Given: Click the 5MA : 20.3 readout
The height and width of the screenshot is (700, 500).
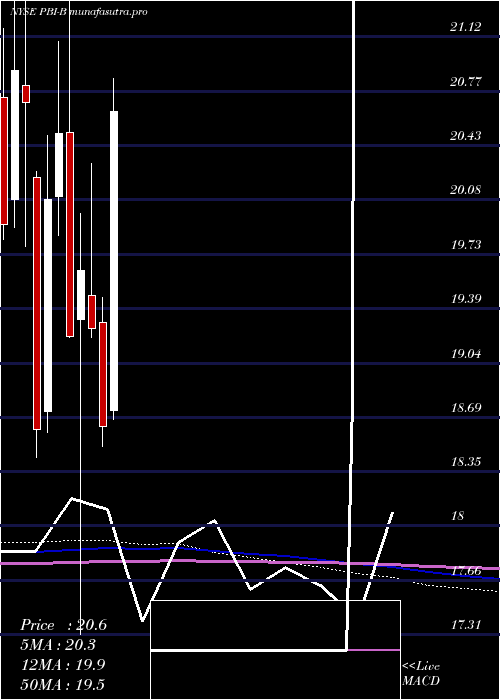Looking at the screenshot, I should [x=58, y=645].
